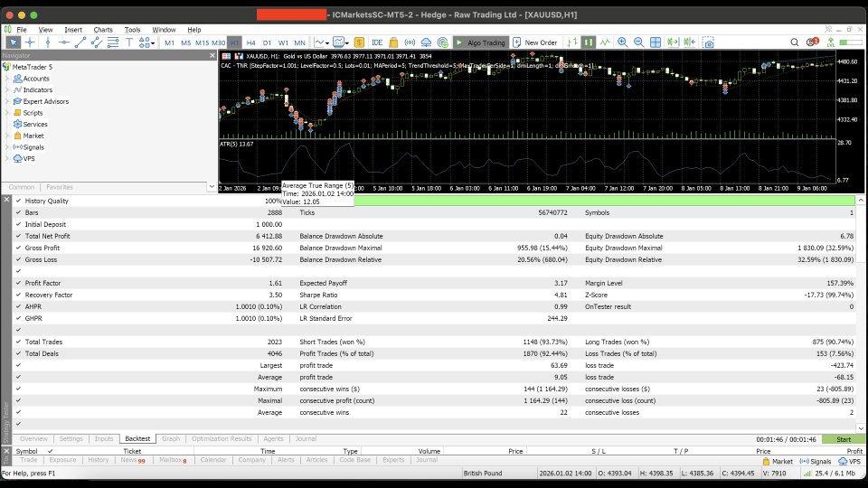Pick the equidistant channel tool
This screenshot has width=868, height=488.
[x=97, y=42]
